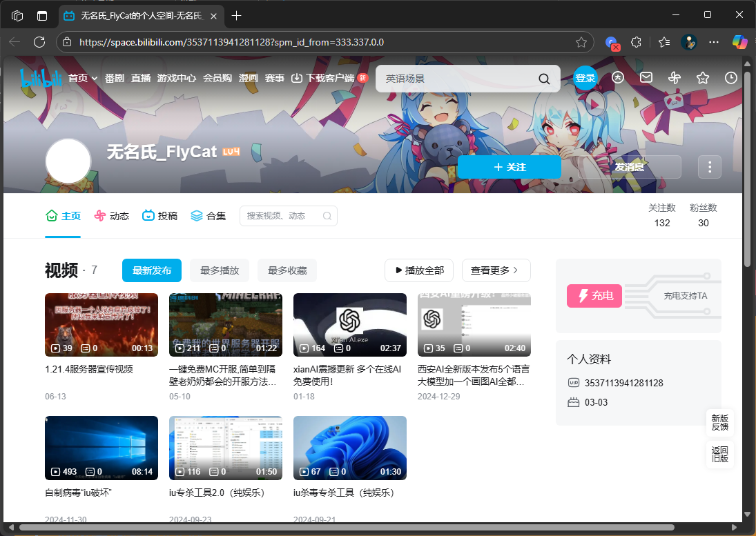
Task: Click the browser back arrow
Action: [x=14, y=42]
